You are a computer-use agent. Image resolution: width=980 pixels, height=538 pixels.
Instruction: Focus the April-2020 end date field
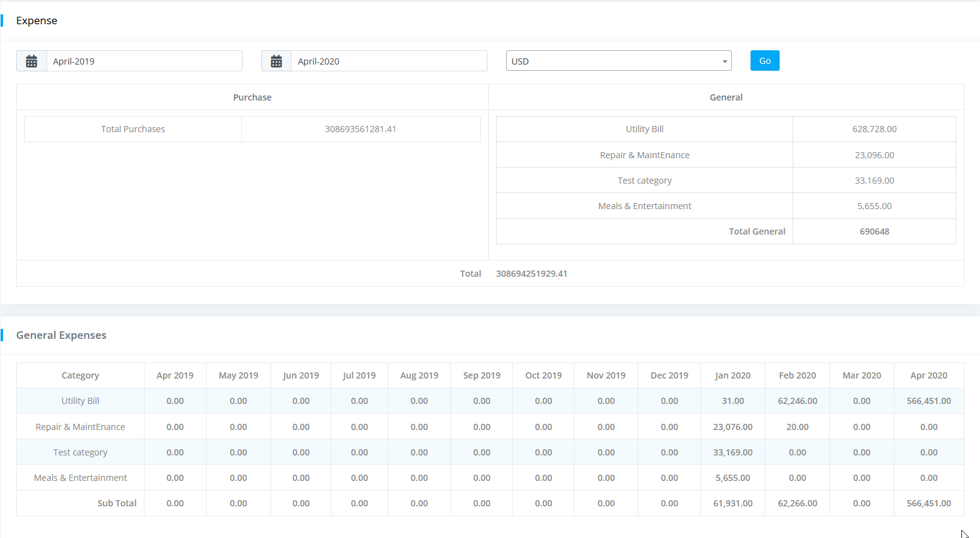click(389, 61)
